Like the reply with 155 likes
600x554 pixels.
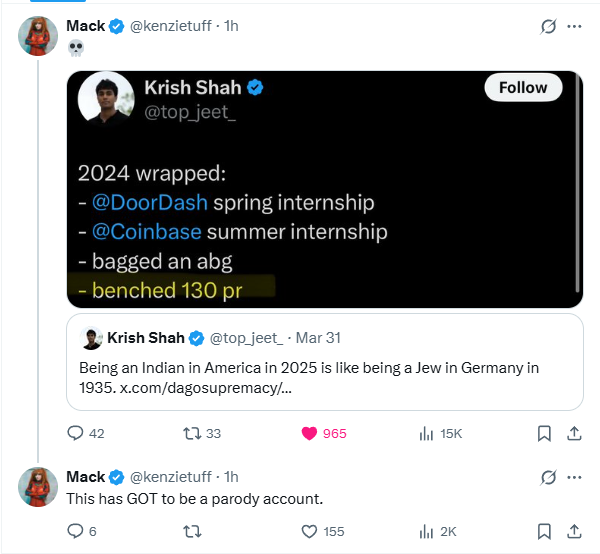coord(323,531)
